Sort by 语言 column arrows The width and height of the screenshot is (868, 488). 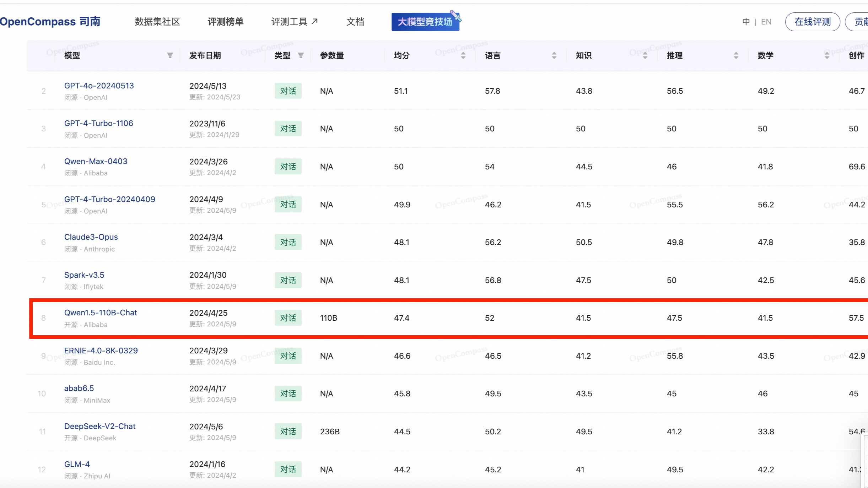[x=554, y=55]
